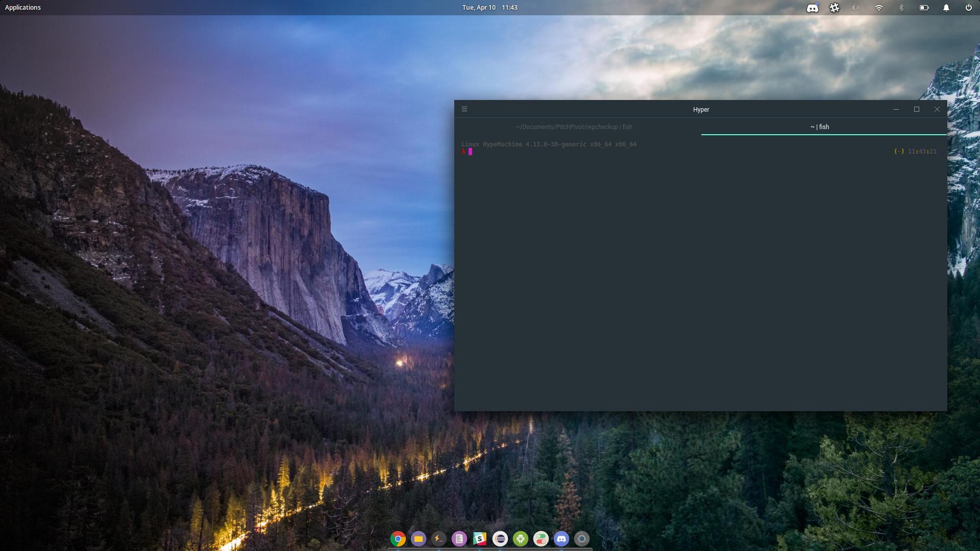This screenshot has width=980, height=551.
Task: Open the battery power indicator
Action: pyautogui.click(x=924, y=8)
